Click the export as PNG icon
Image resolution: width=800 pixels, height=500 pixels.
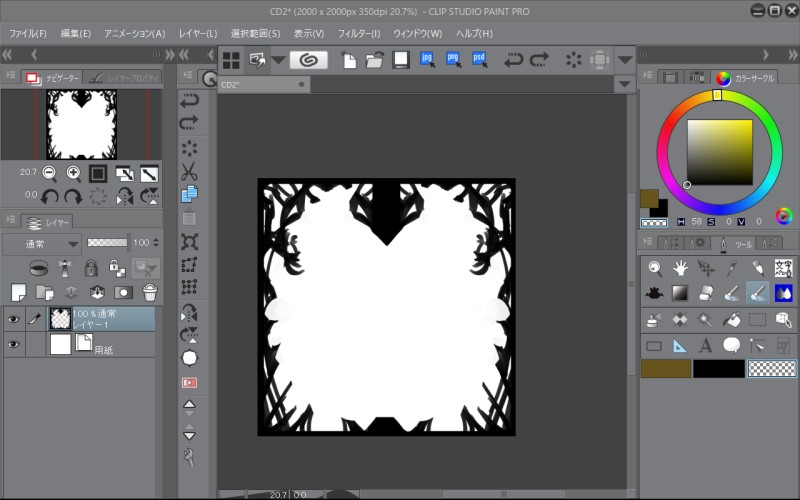[453, 60]
